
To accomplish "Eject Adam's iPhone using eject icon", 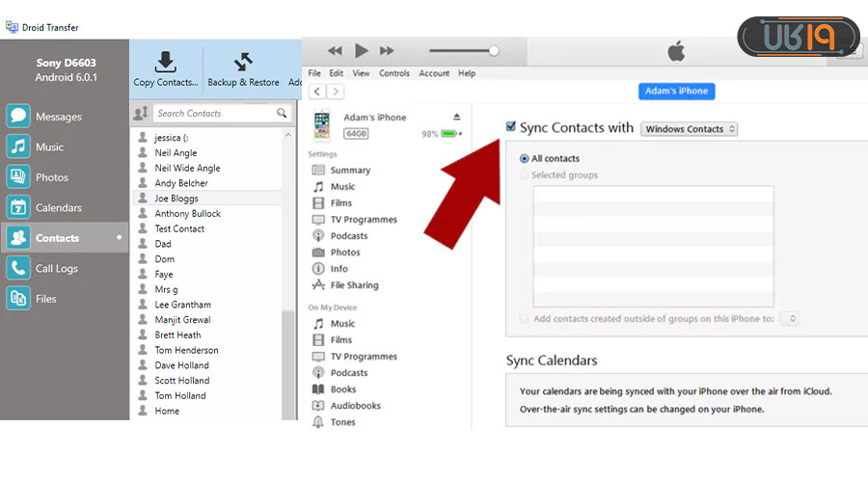I will click(456, 118).
